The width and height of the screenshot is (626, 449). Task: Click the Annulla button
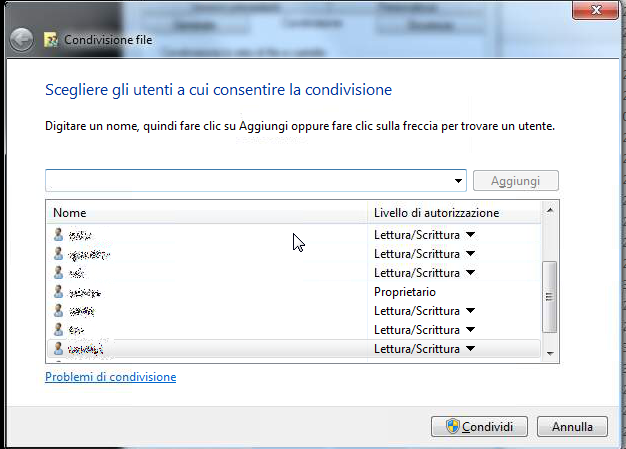(x=573, y=427)
